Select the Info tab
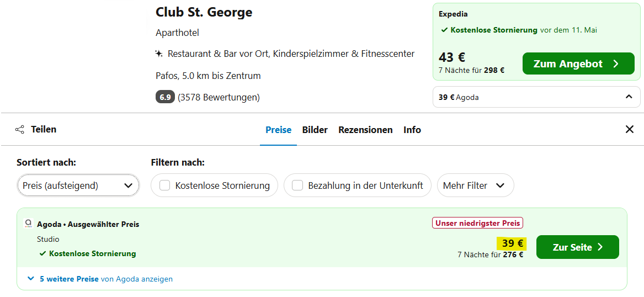The width and height of the screenshot is (644, 297). pyautogui.click(x=412, y=130)
